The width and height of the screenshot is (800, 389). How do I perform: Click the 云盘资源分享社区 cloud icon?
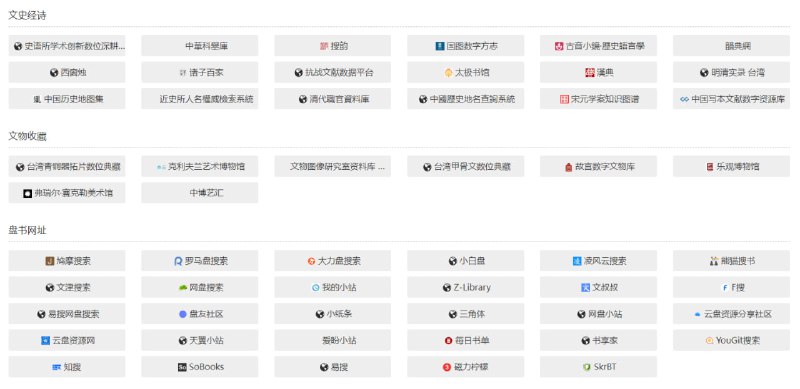(697, 314)
